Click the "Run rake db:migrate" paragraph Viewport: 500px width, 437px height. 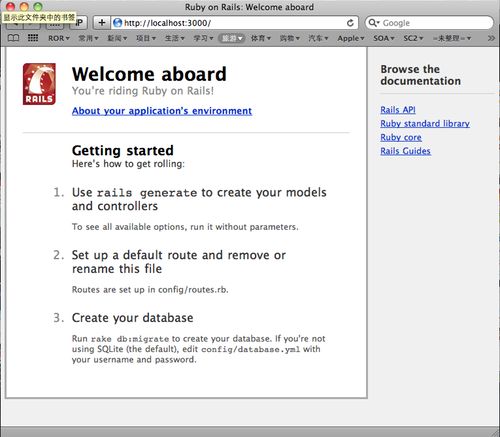[198, 349]
